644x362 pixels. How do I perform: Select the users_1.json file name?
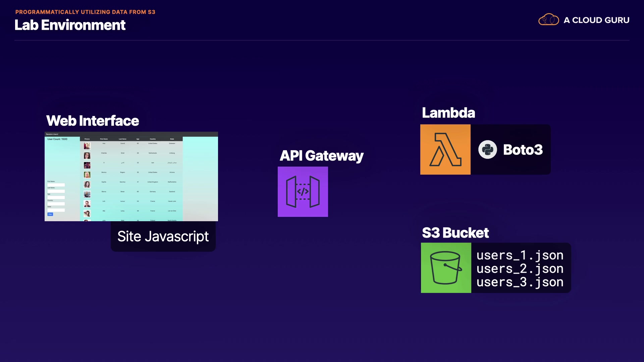point(520,255)
